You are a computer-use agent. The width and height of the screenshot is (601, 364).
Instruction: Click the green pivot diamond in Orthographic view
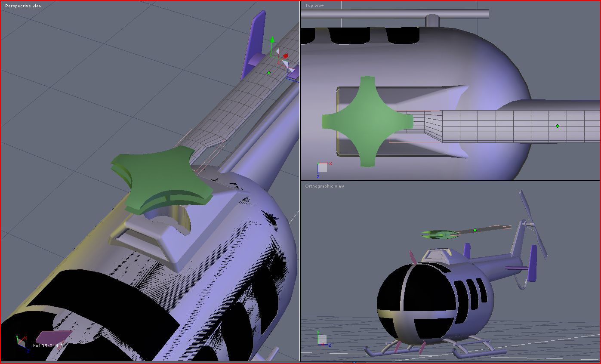pyautogui.click(x=475, y=230)
